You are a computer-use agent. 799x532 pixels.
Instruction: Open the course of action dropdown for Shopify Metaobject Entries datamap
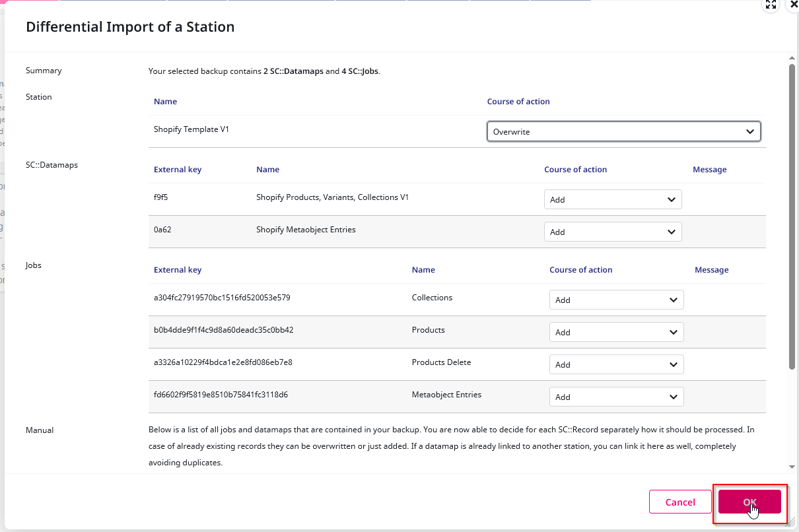tap(613, 232)
